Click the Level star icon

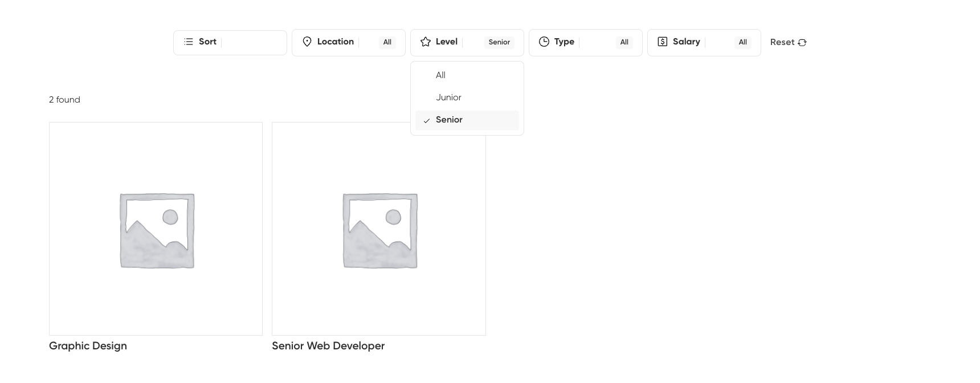coord(426,42)
